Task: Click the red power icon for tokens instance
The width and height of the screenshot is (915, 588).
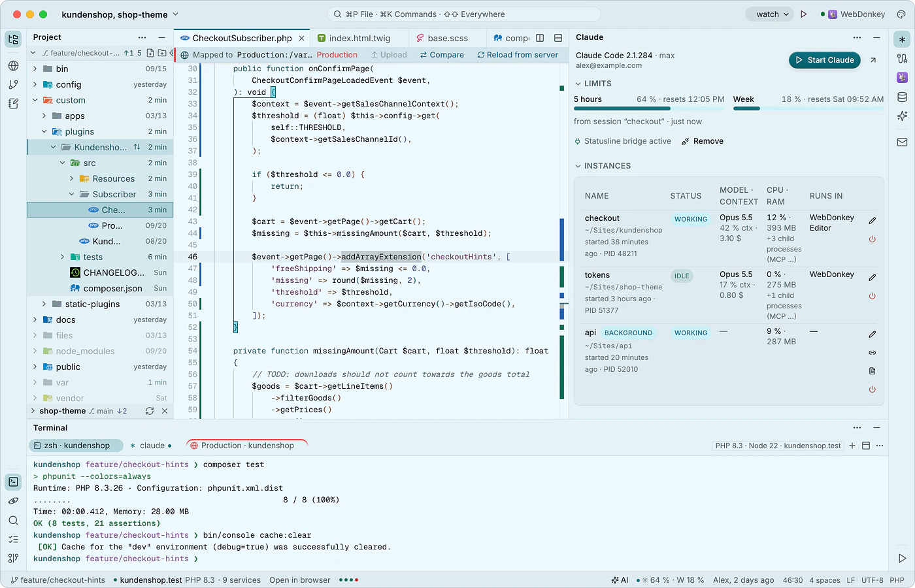Action: click(x=872, y=296)
